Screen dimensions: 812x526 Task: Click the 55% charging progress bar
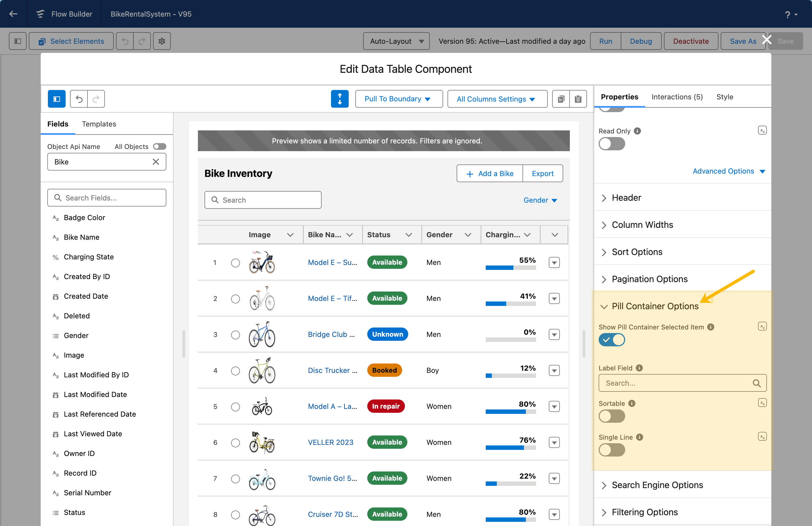pos(511,268)
